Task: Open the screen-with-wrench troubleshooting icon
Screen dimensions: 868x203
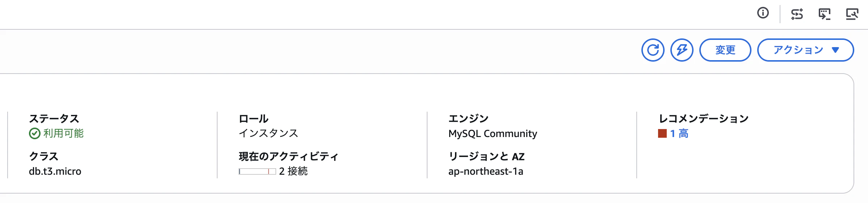Action: pyautogui.click(x=852, y=14)
